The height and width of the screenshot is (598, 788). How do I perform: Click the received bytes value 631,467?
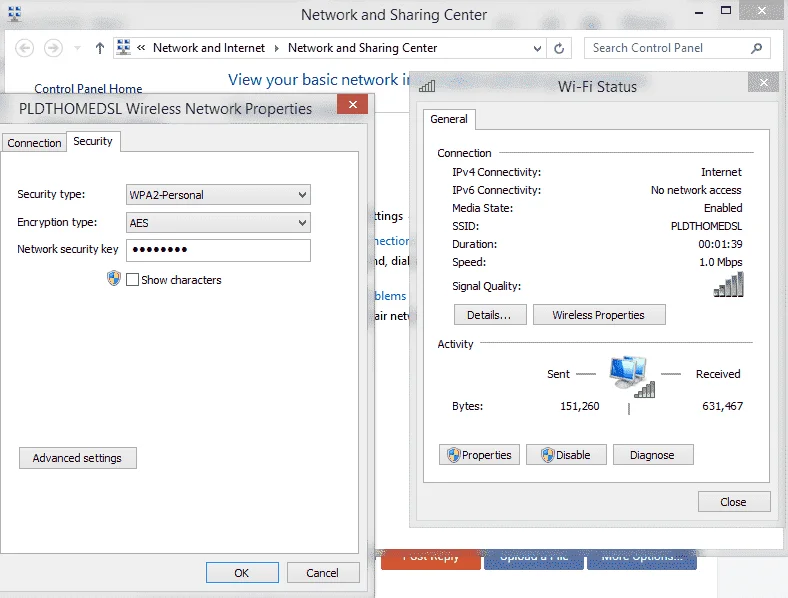point(722,406)
